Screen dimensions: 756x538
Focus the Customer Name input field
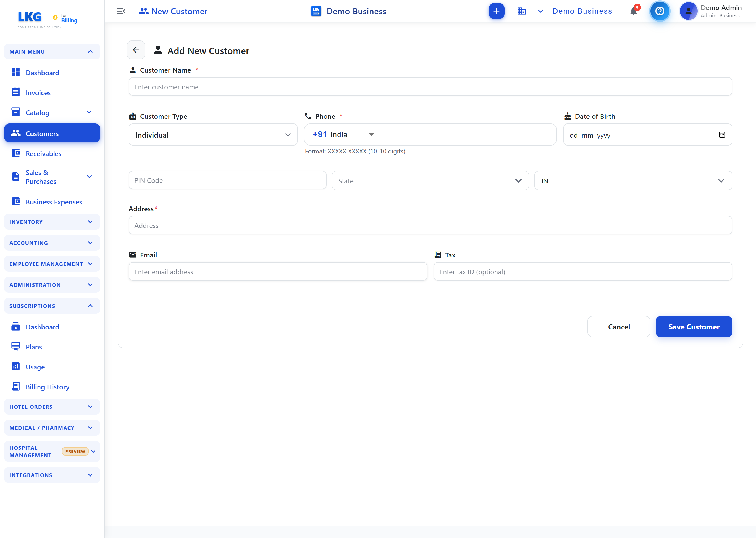(430, 87)
